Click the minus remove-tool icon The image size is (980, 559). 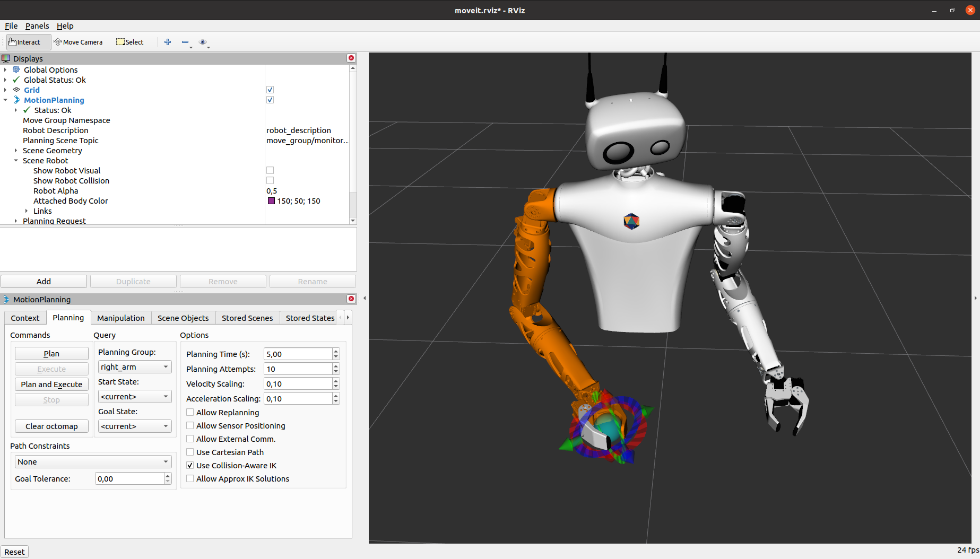tap(185, 42)
